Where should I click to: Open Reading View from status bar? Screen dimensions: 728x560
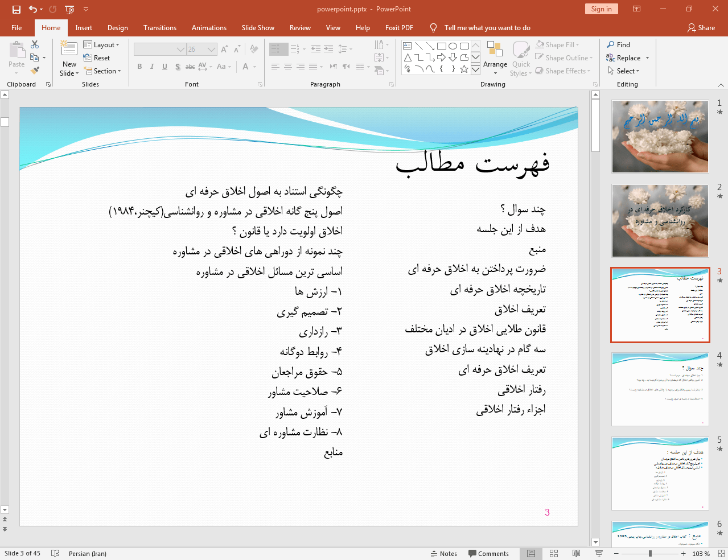point(576,553)
